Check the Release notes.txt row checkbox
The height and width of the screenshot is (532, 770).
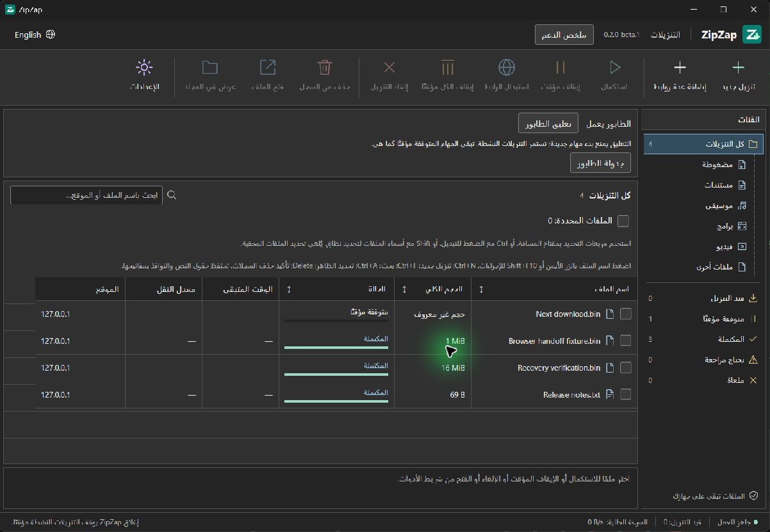pos(626,394)
